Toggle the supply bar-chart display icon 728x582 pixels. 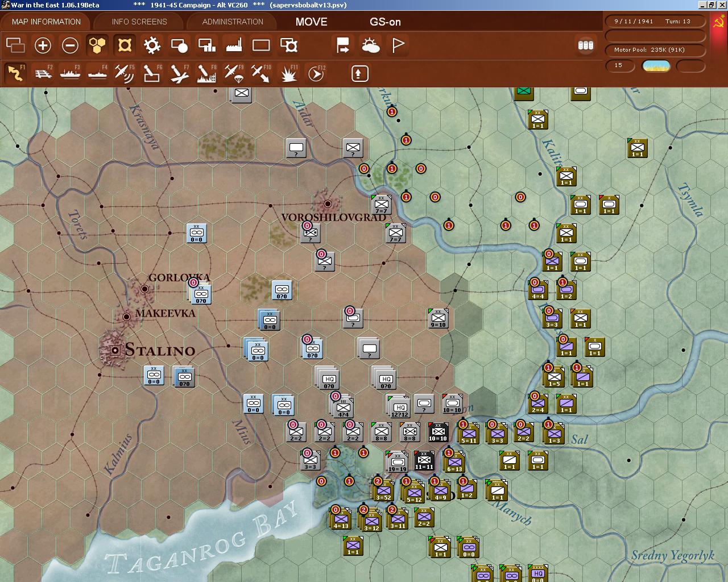pyautogui.click(x=206, y=45)
